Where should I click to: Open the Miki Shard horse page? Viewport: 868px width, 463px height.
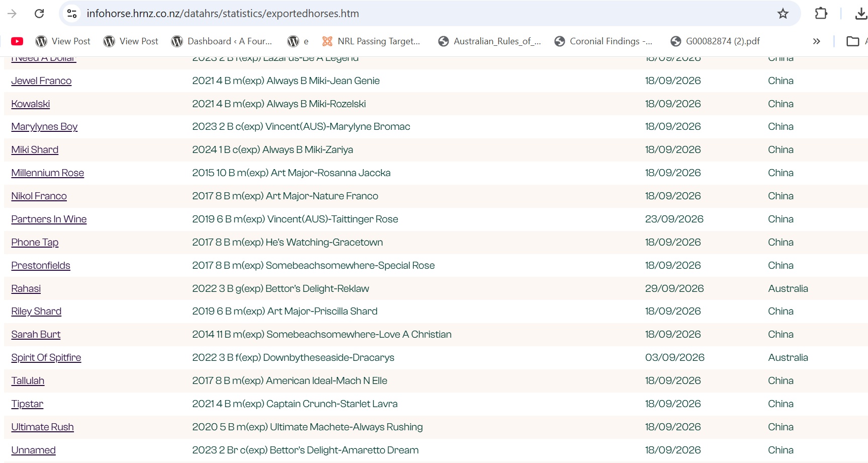tap(35, 150)
